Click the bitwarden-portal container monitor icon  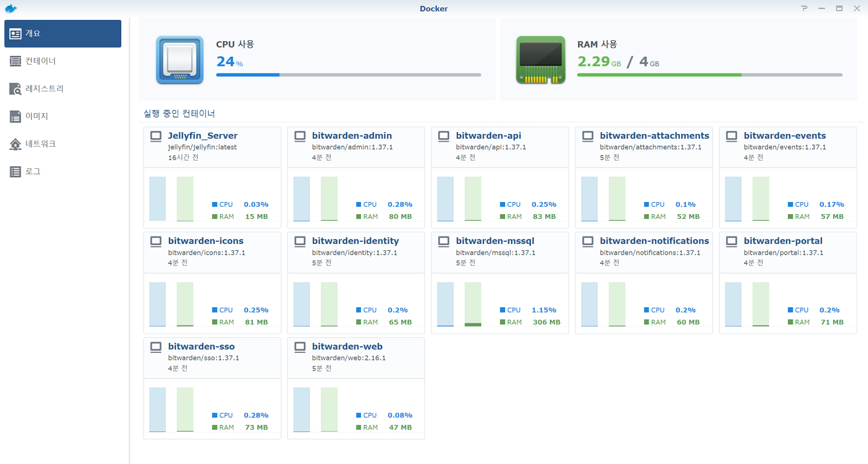(732, 241)
